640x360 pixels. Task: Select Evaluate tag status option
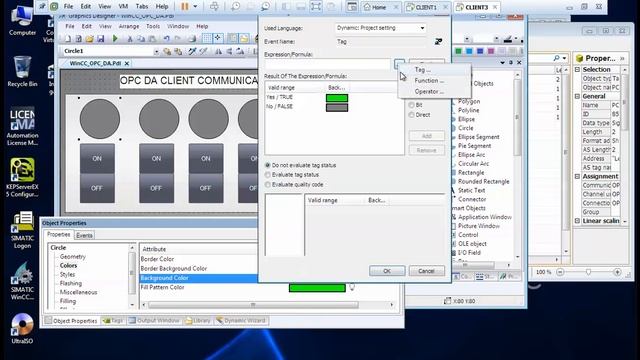click(292, 175)
